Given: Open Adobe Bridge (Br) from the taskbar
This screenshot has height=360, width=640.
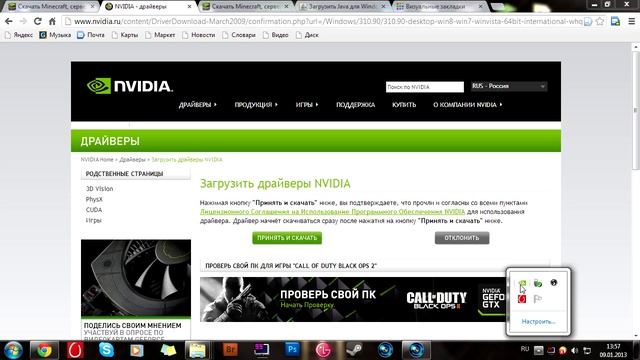Looking at the screenshot, I should tap(230, 350).
